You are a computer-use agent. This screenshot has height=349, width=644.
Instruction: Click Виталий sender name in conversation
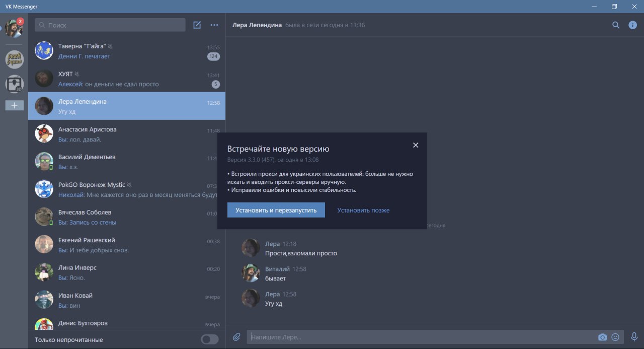(277, 269)
